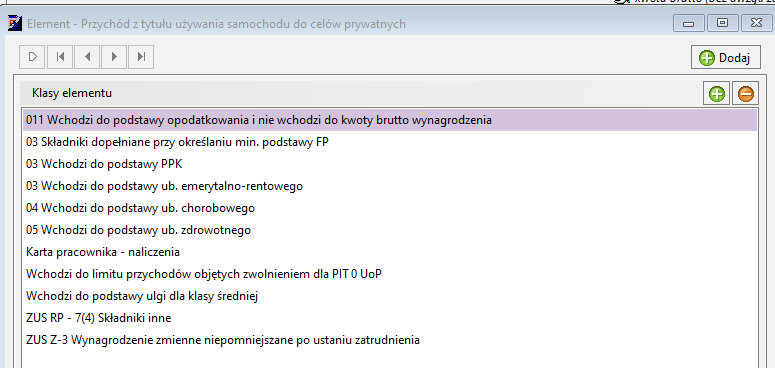775x368 pixels.
Task: Jump to the last record
Action: tap(141, 57)
